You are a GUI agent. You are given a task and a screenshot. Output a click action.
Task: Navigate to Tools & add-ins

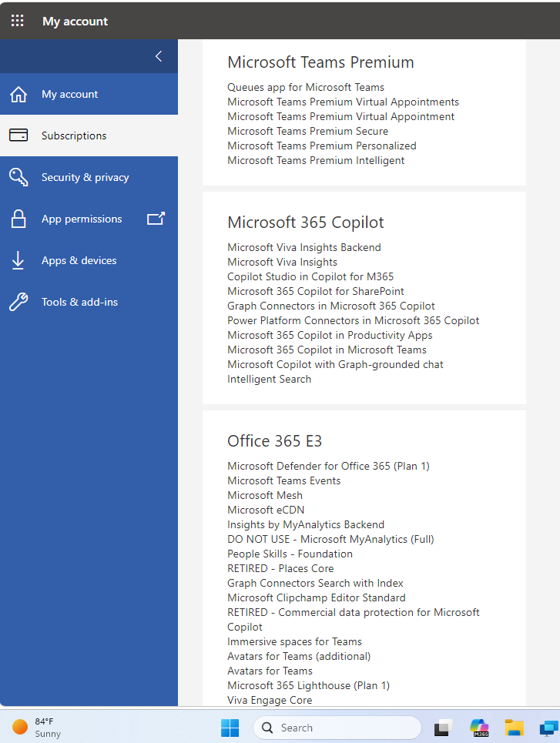coord(89,303)
